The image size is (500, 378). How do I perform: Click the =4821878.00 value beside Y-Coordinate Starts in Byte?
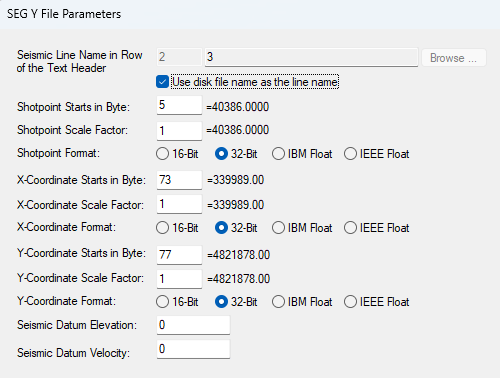238,255
